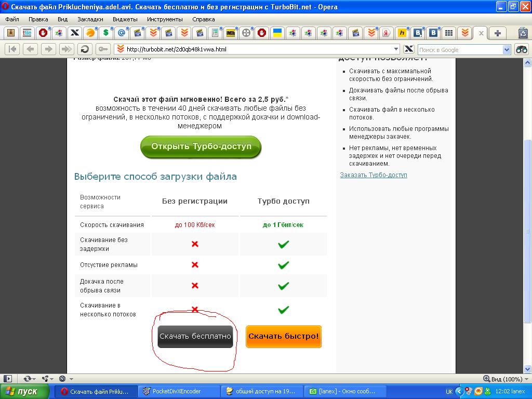Image resolution: width=532 pixels, height=399 pixels.
Task: Click the Fast Forward button
Action: coord(66,49)
